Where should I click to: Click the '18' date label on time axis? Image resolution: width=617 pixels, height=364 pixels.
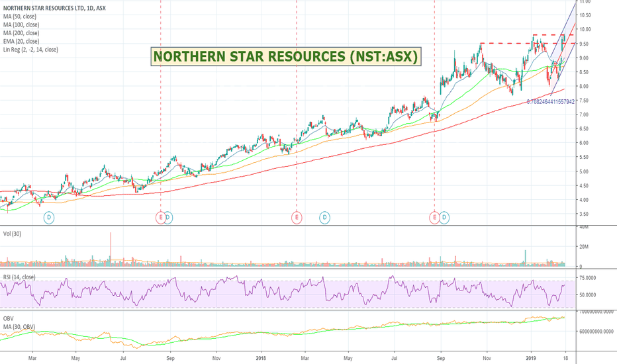pyautogui.click(x=565, y=358)
